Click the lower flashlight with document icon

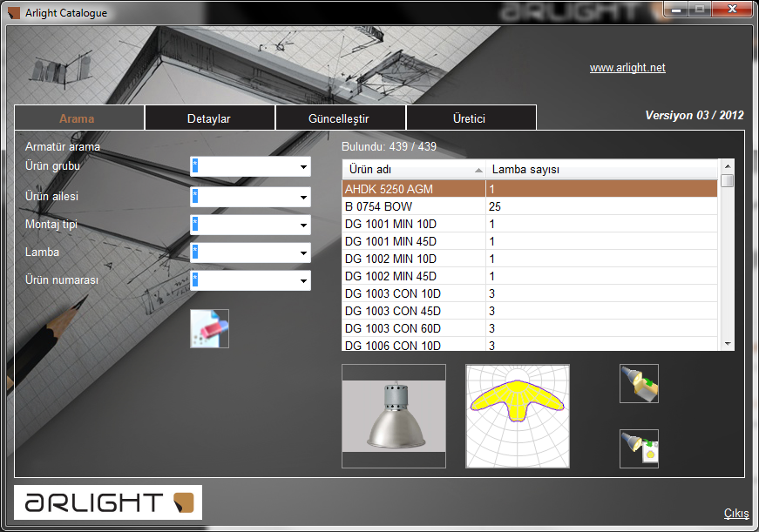pyautogui.click(x=639, y=448)
